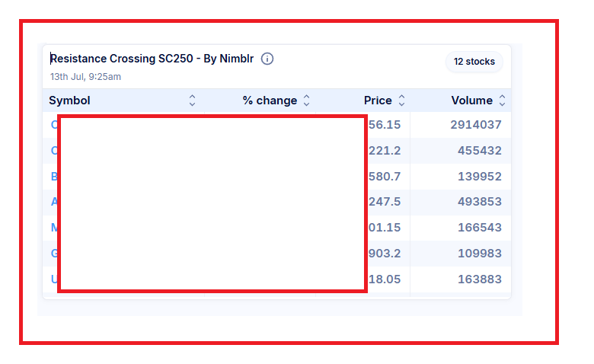Select volume value 139952
Image resolution: width=594 pixels, height=364 pixels.
[x=480, y=177]
